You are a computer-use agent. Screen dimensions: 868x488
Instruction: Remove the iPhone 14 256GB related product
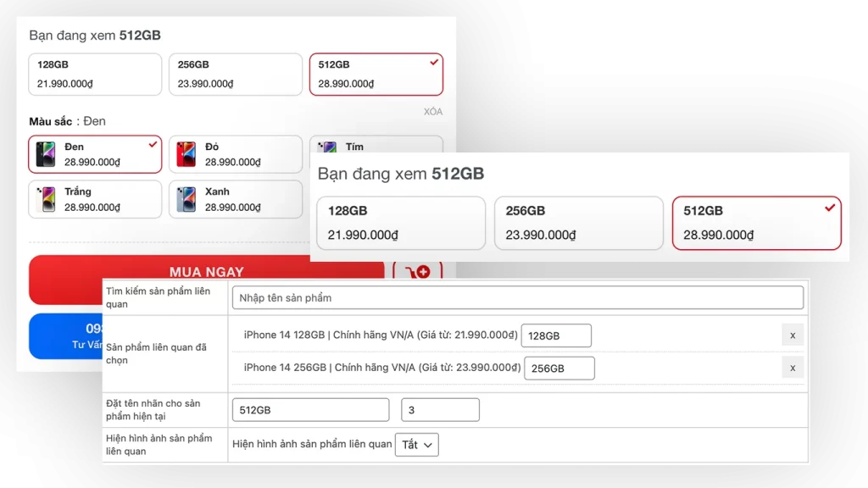pos(792,368)
